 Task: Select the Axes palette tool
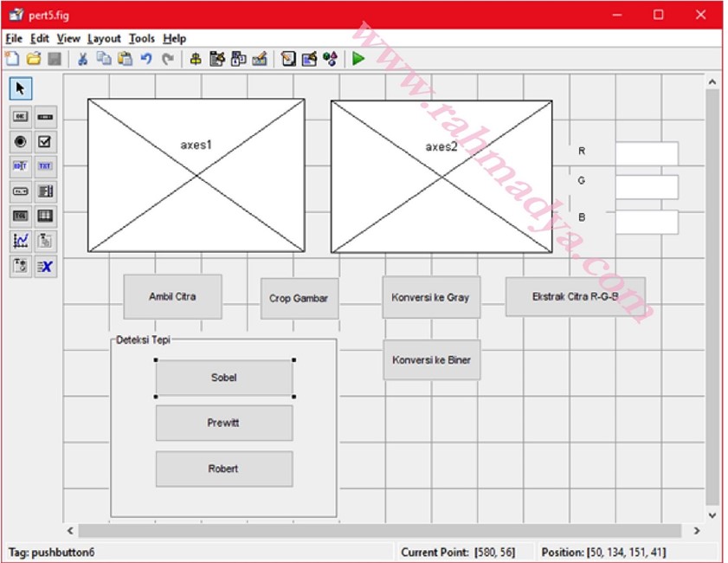(21, 242)
